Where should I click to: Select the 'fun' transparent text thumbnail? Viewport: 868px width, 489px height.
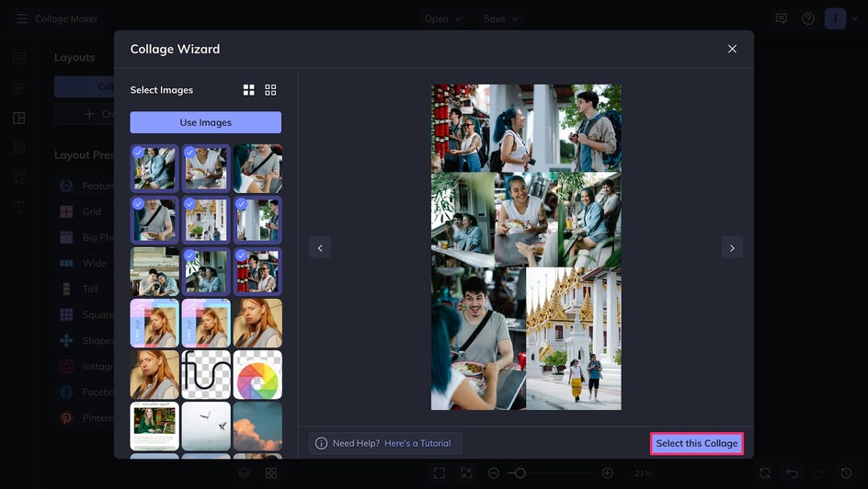[206, 374]
